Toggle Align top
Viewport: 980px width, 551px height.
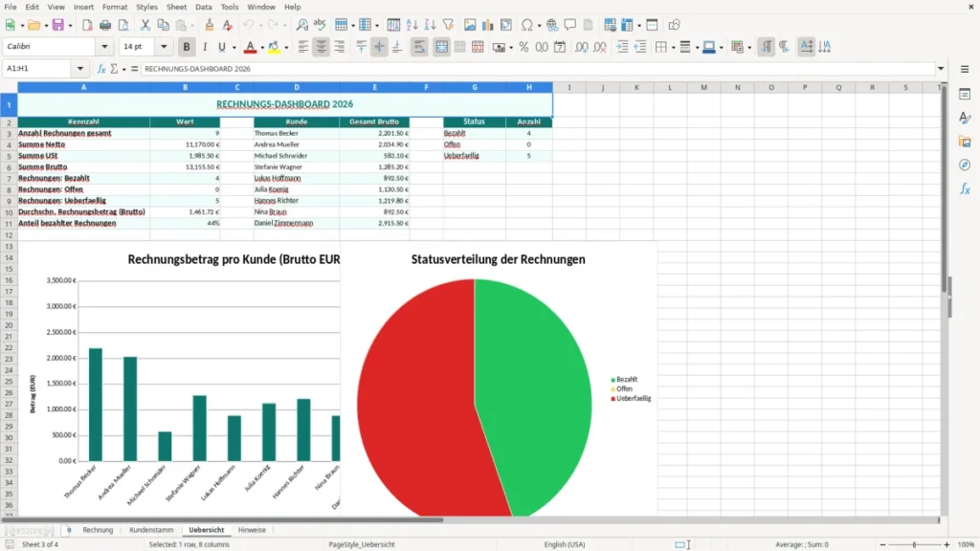point(361,47)
